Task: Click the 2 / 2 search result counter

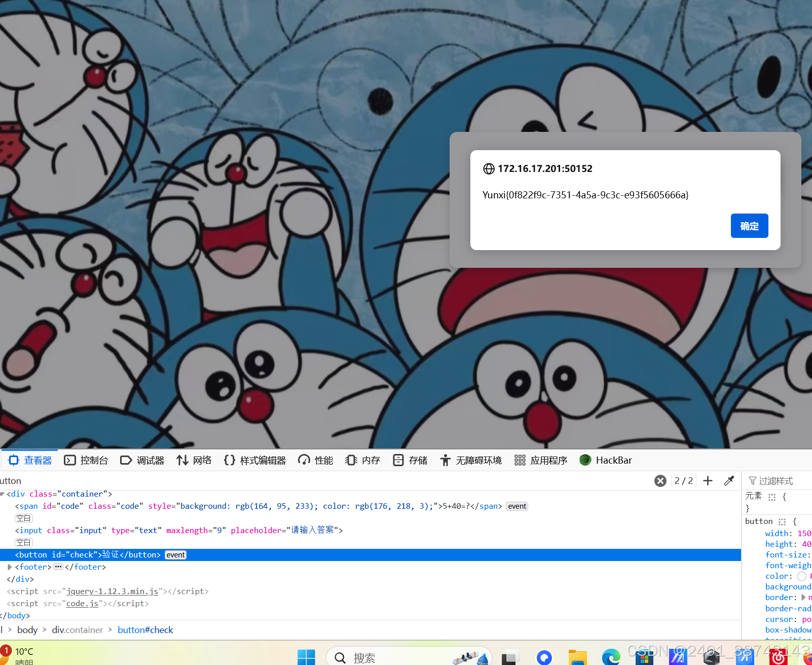Action: click(683, 480)
